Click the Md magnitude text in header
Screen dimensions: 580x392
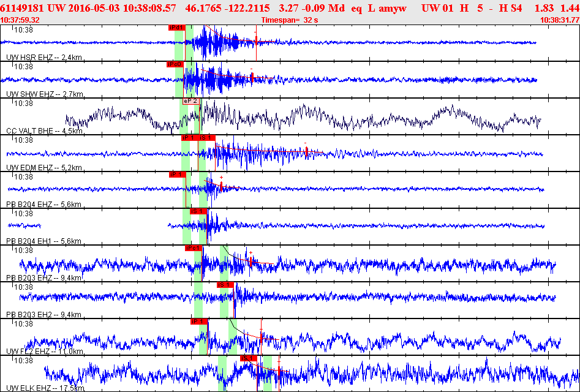tap(336, 8)
